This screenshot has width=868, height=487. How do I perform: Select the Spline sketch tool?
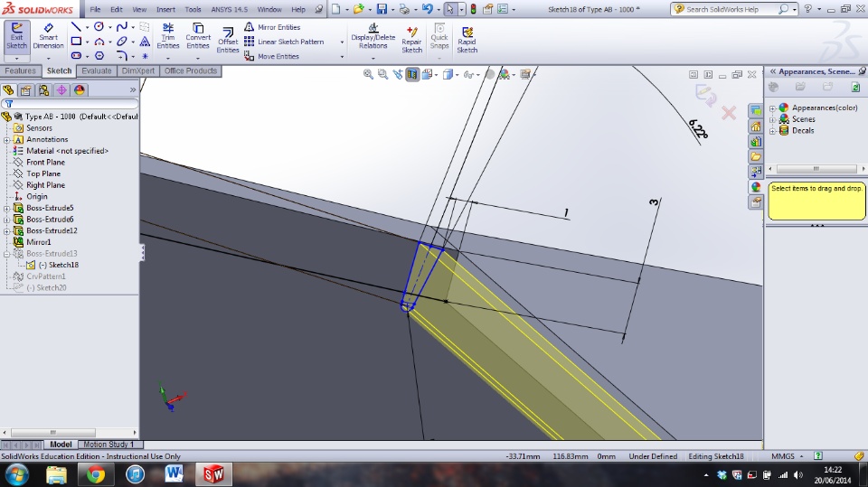122,26
